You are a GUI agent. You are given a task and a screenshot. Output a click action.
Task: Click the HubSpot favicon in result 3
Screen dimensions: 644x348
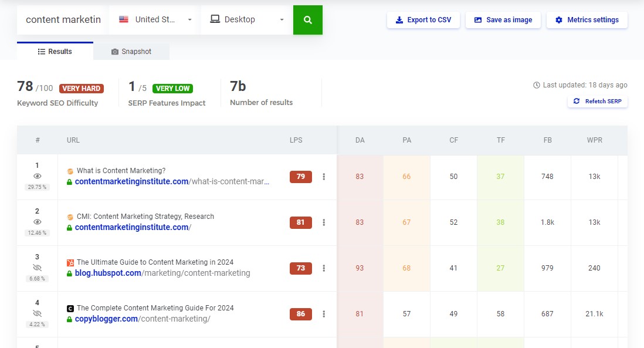[70, 262]
